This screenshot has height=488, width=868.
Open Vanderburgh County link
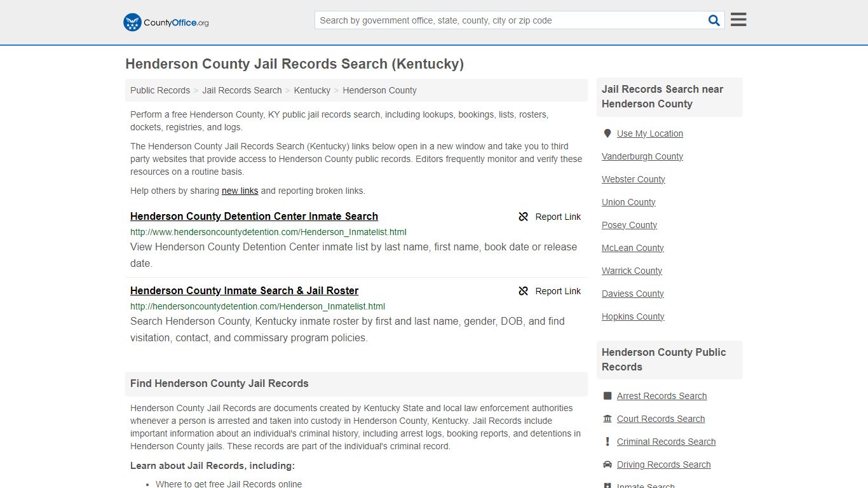[x=642, y=156]
